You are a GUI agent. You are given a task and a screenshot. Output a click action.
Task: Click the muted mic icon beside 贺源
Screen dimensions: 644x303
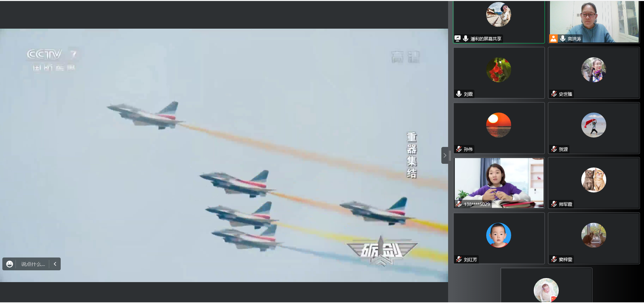point(554,149)
